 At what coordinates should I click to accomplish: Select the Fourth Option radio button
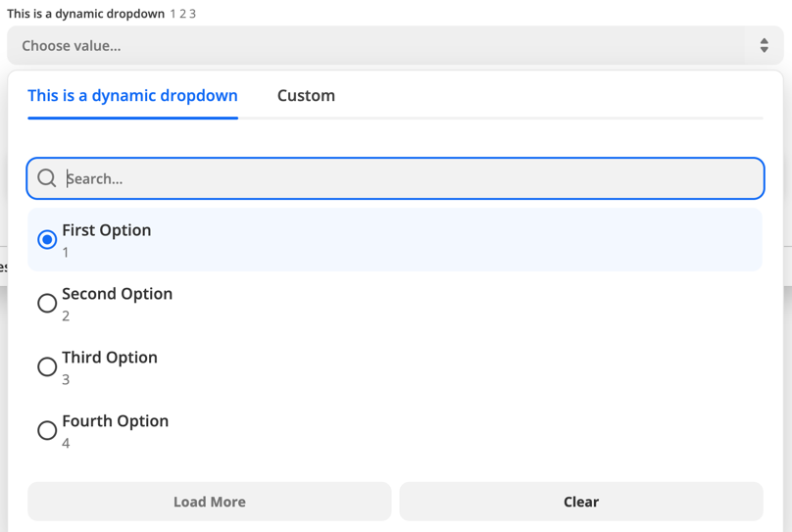47,430
